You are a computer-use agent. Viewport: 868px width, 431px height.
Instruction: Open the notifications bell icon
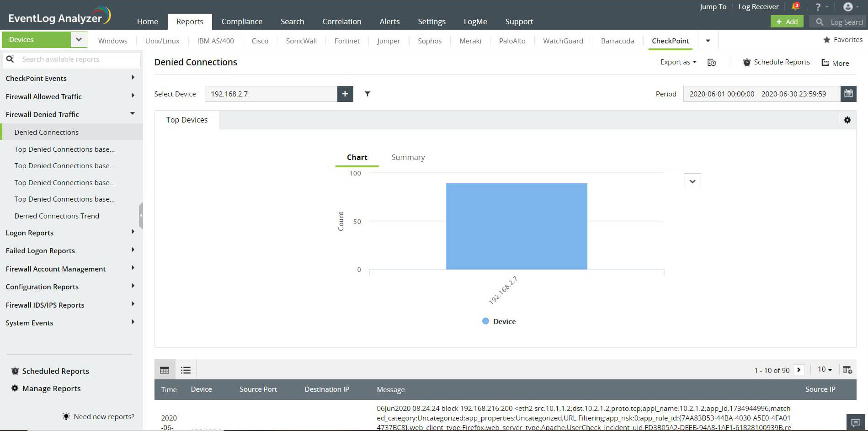[x=795, y=6]
